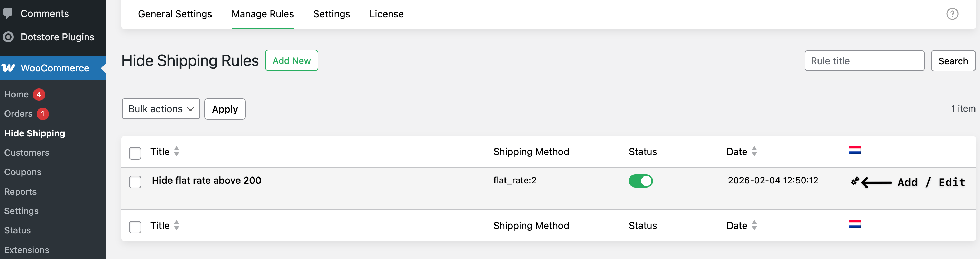
Task: Click the Dotstore Plugins sidebar icon
Action: (8, 37)
